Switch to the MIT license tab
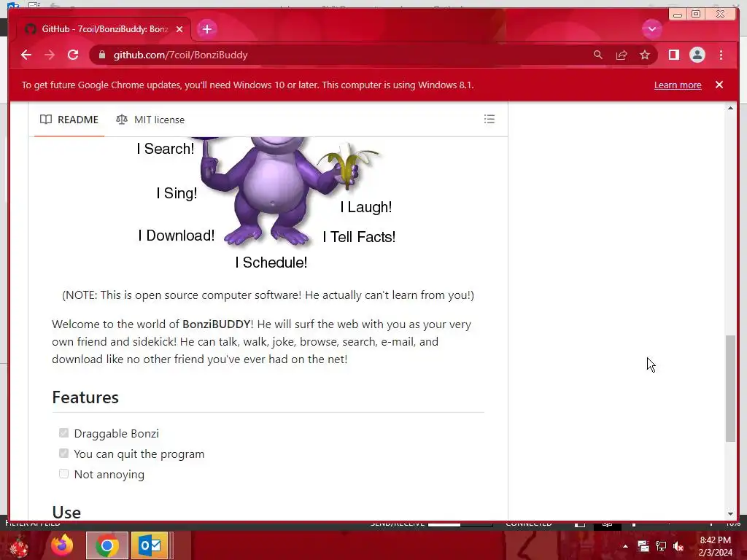 click(x=150, y=120)
